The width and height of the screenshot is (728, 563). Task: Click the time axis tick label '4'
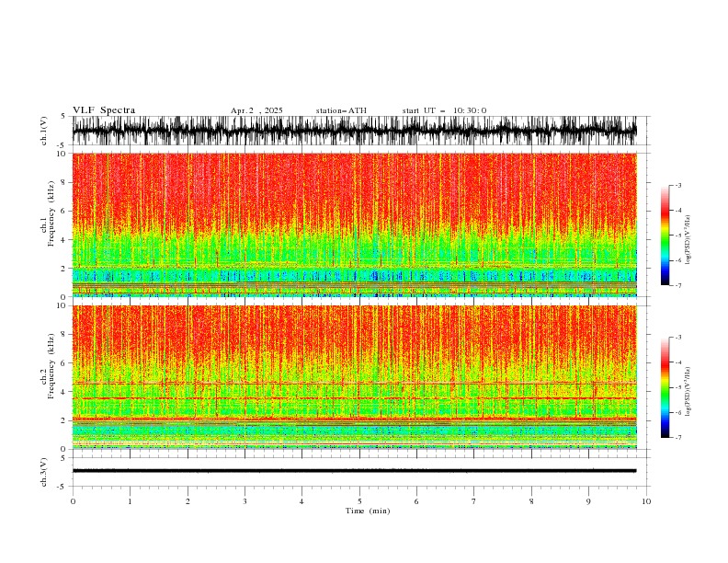pos(301,501)
